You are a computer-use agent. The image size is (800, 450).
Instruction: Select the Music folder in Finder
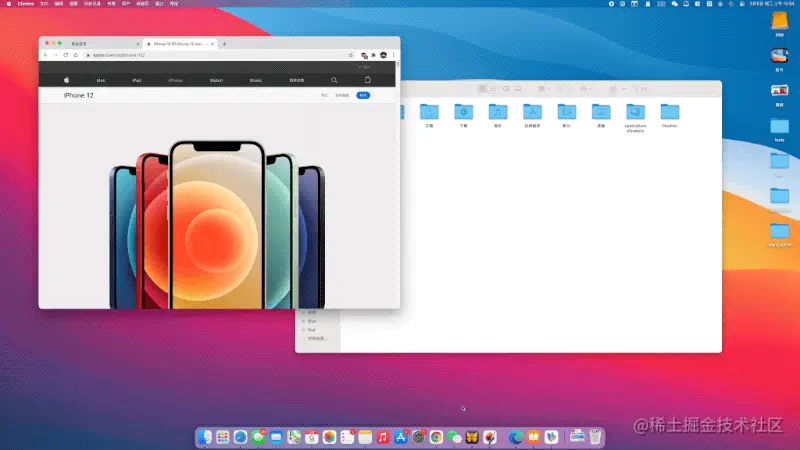498,115
